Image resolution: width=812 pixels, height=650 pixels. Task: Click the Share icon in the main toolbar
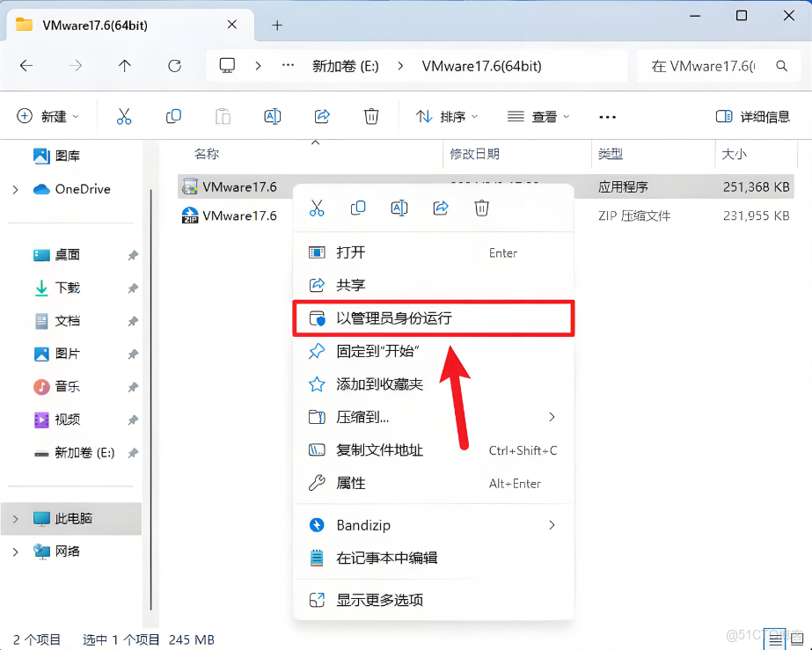322,116
